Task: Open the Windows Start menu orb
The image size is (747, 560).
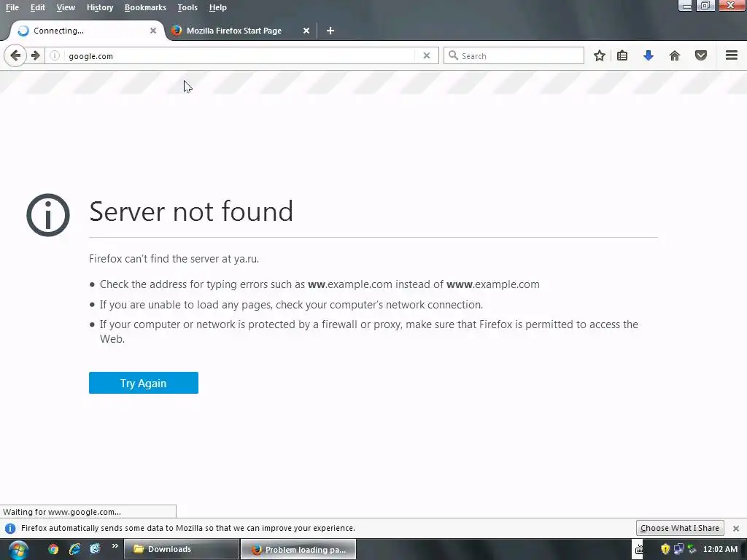Action: coord(18,550)
